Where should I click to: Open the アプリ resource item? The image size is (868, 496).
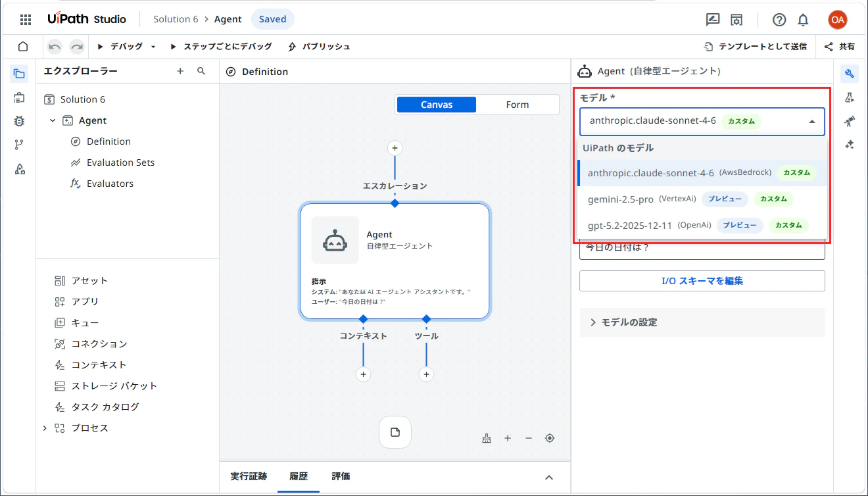tap(85, 302)
